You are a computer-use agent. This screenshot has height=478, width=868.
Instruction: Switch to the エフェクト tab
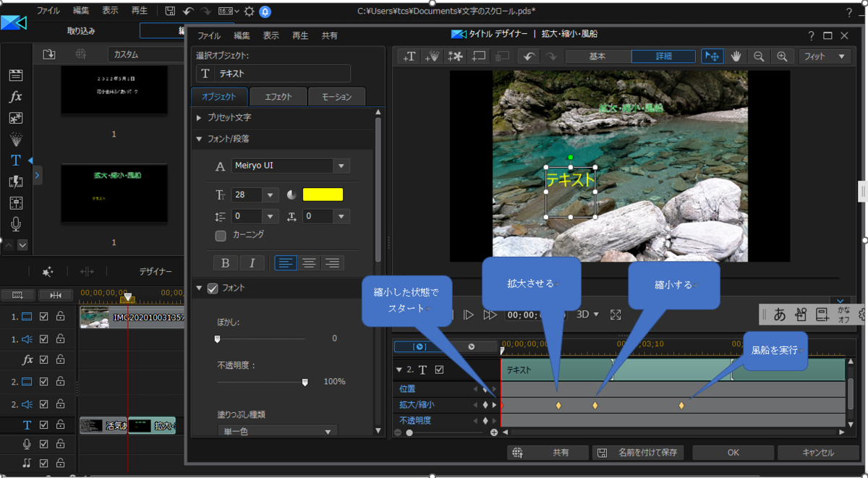(278, 97)
